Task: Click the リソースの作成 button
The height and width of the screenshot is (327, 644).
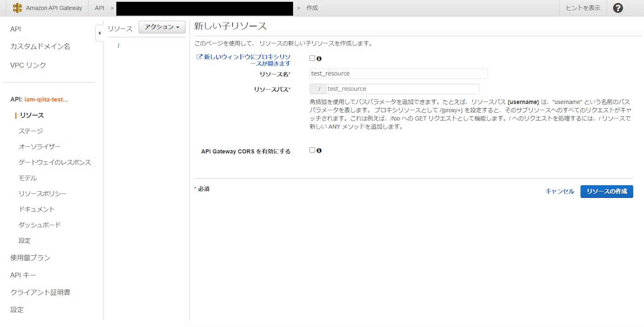Action: point(606,191)
